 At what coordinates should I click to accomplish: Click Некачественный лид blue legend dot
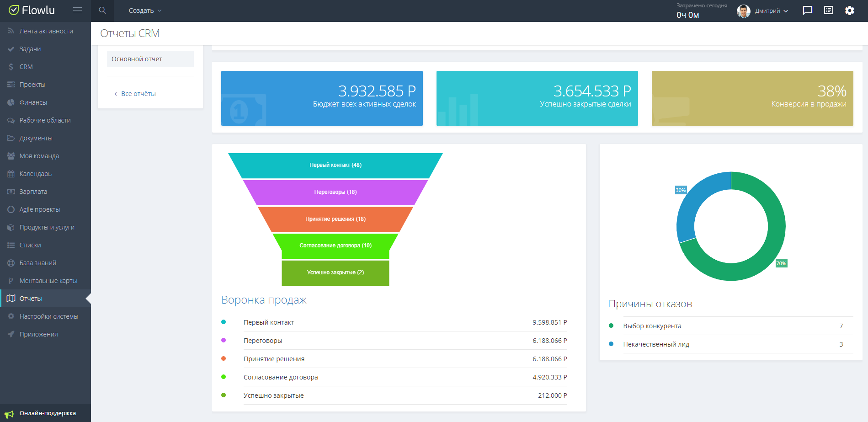611,344
